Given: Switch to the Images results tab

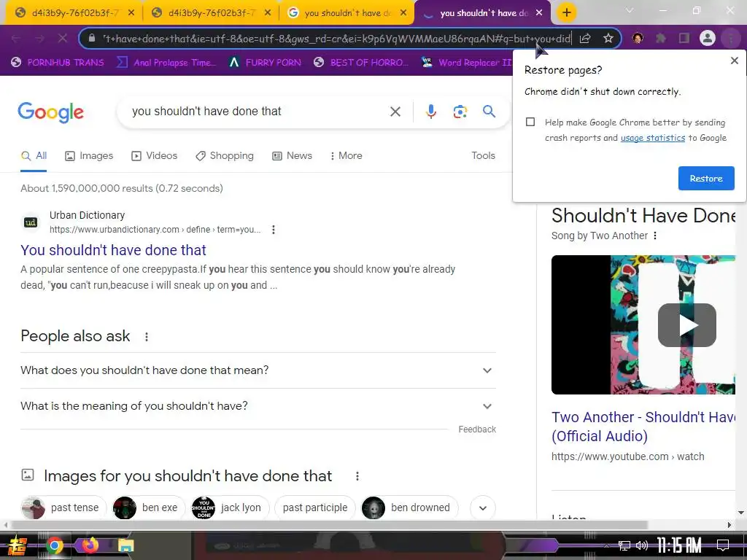Looking at the screenshot, I should click(89, 156).
